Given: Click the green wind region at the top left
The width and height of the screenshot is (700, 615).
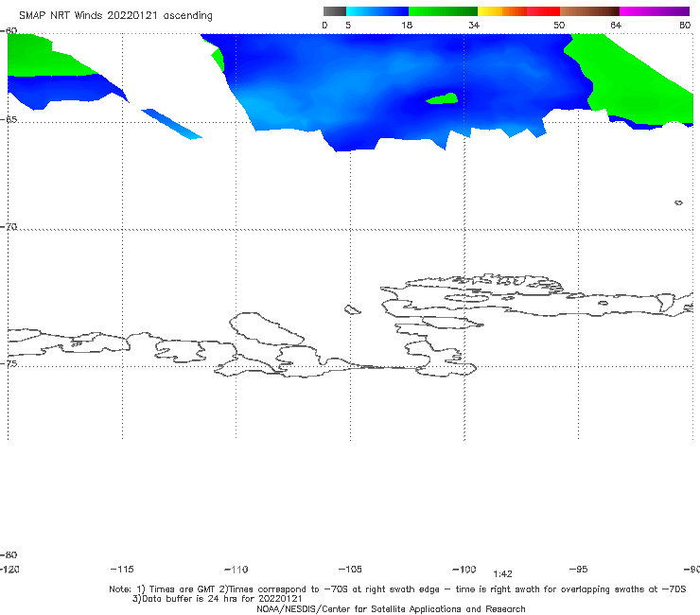Looking at the screenshot, I should (x=43, y=56).
